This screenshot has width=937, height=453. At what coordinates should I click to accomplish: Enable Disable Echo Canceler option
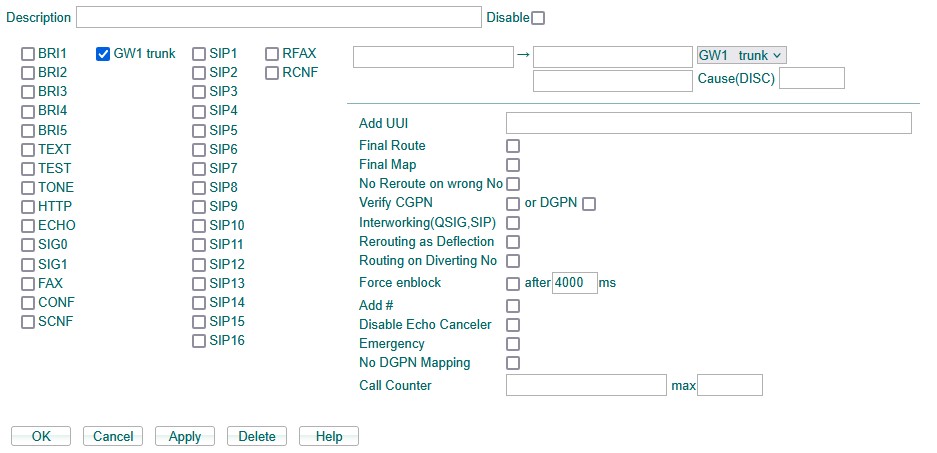(513, 325)
